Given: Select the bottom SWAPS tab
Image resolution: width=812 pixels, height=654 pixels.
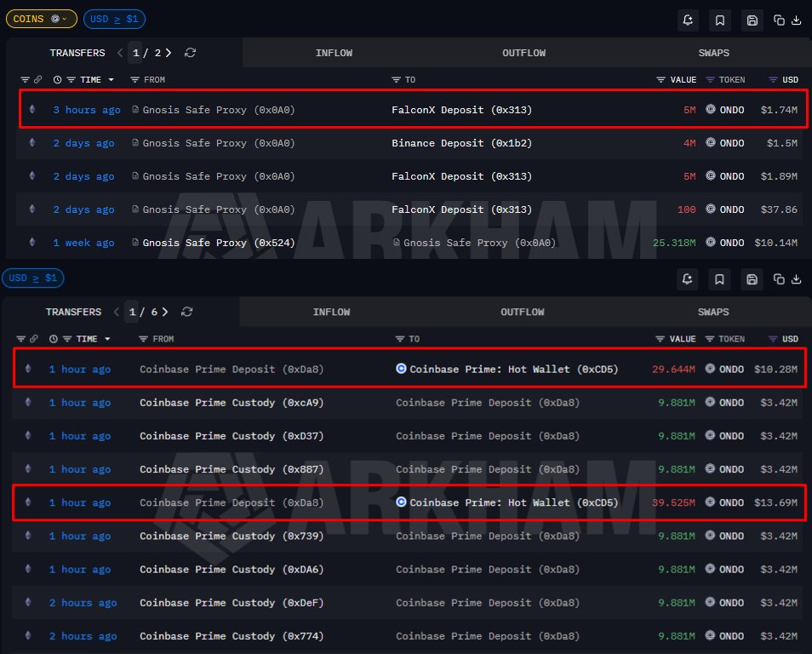Looking at the screenshot, I should [713, 312].
